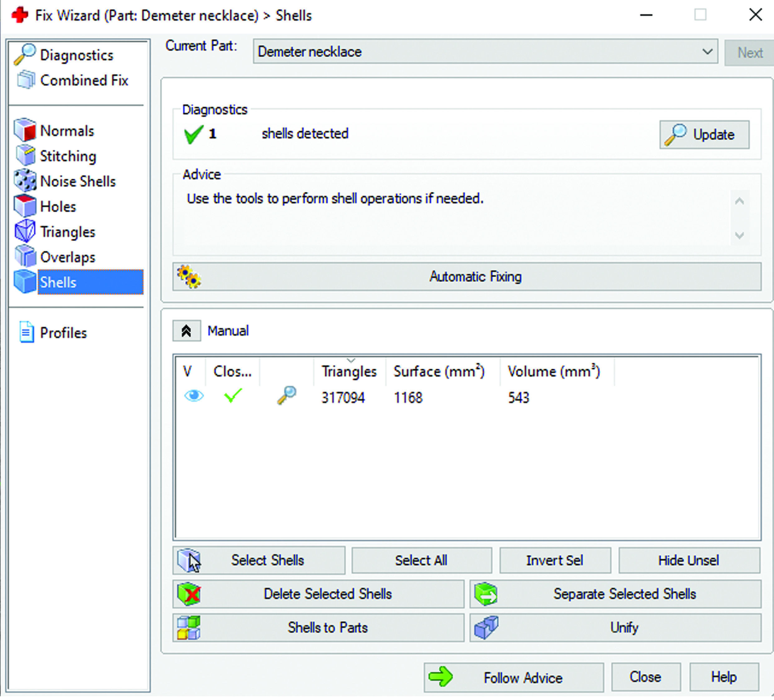Toggle shell visibility eye icon
This screenshot has width=774, height=700.
point(193,395)
